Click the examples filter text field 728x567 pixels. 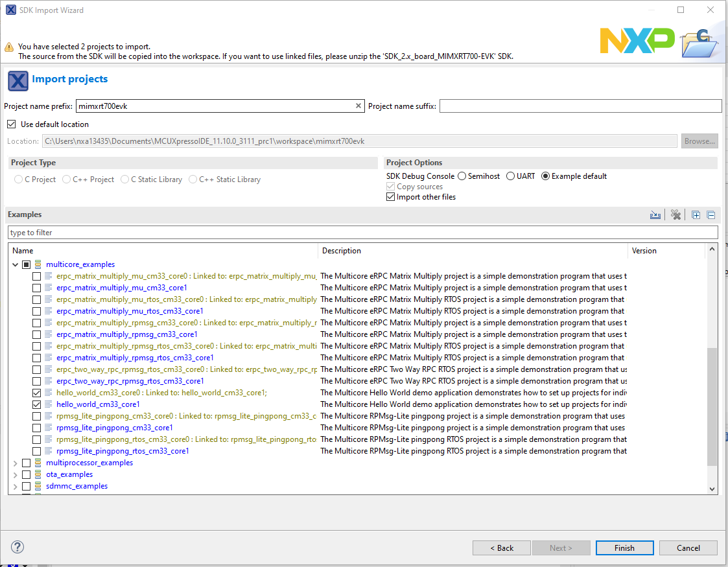coord(362,233)
